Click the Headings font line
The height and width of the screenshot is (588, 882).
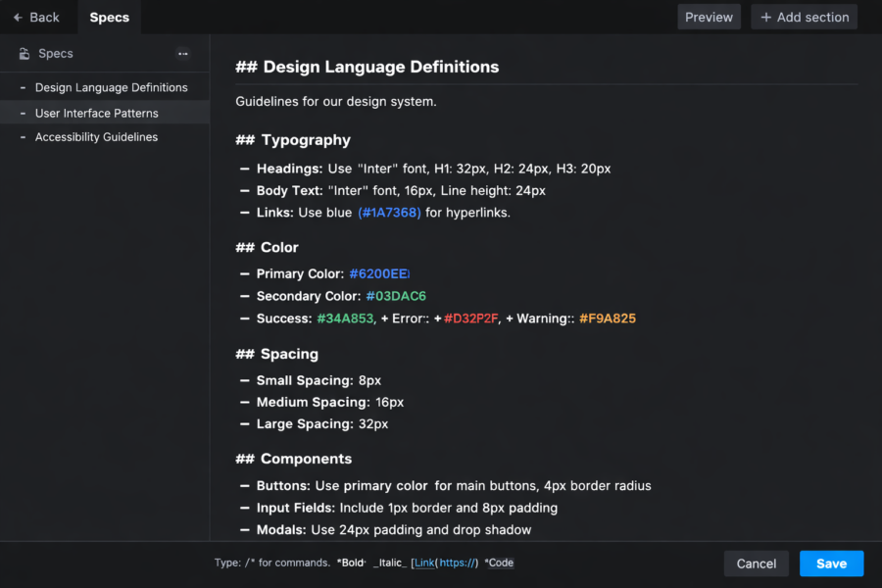[425, 169]
